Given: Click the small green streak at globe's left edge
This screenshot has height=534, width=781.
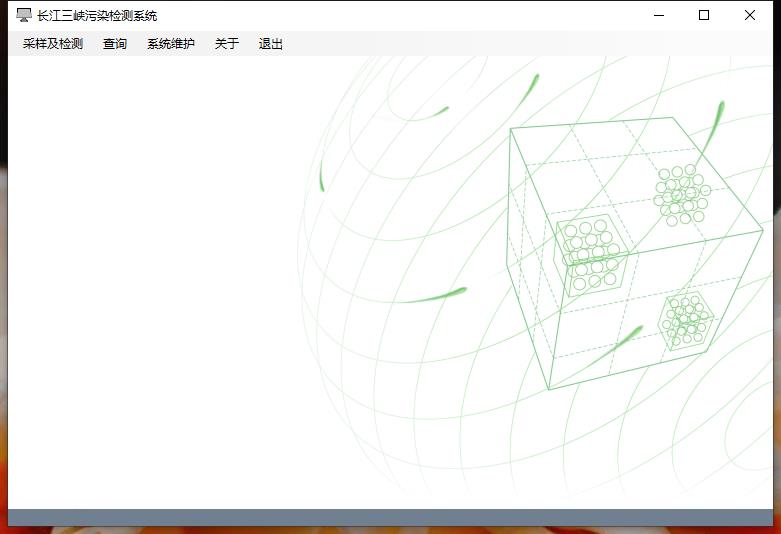Looking at the screenshot, I should pyautogui.click(x=321, y=177).
